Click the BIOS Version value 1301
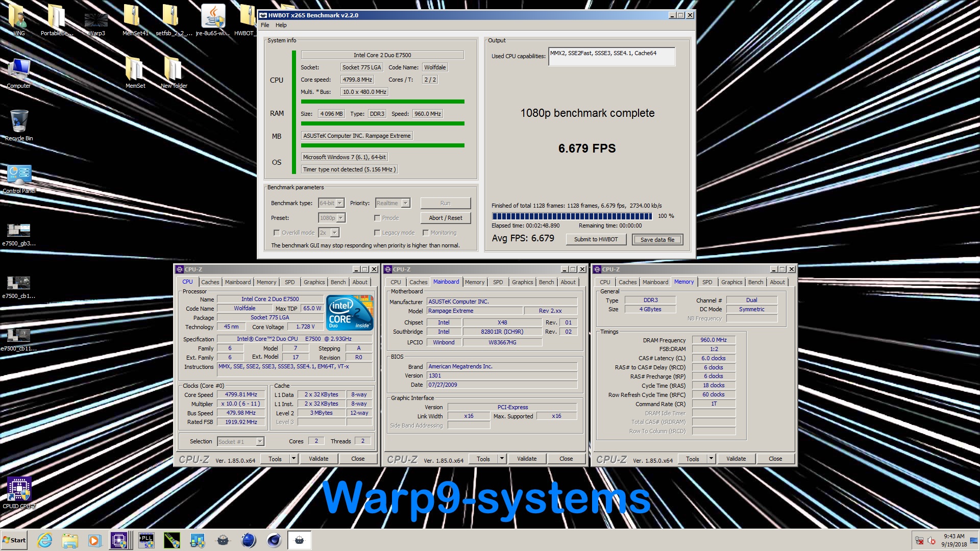Image resolution: width=980 pixels, height=551 pixels. (502, 375)
